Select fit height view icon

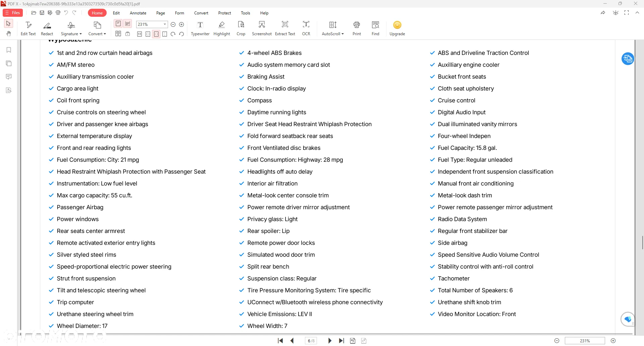pyautogui.click(x=165, y=34)
